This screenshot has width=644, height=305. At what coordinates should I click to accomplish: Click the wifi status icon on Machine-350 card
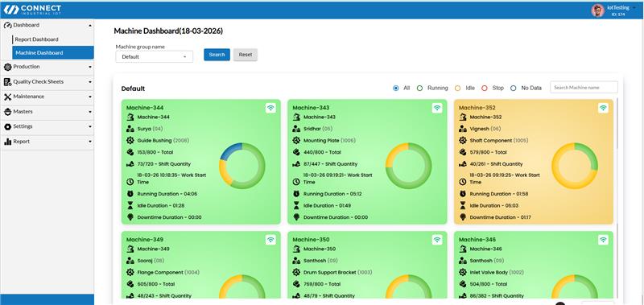point(437,240)
